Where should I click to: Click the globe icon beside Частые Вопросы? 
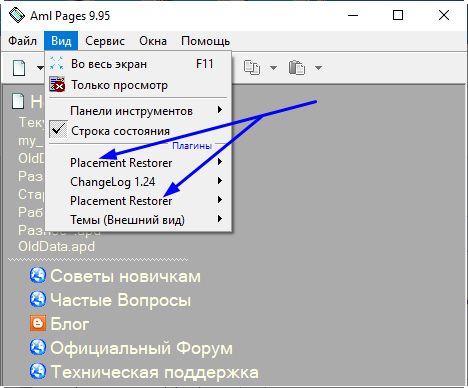38,299
